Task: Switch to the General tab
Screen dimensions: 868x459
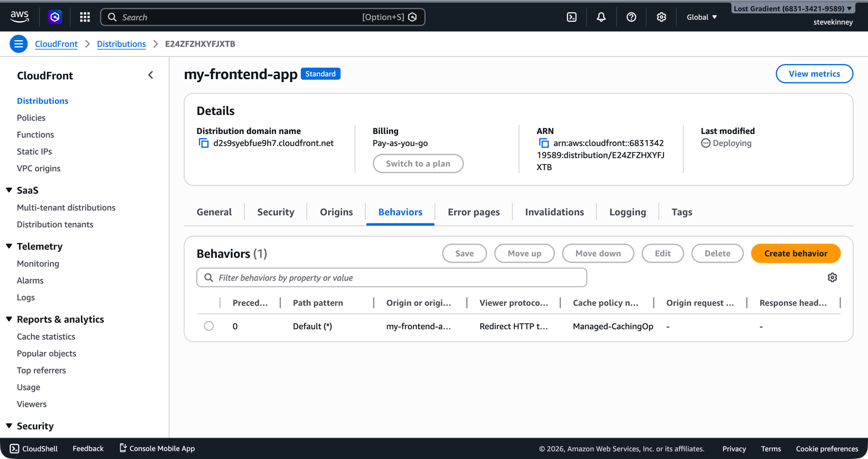Action: click(x=214, y=212)
